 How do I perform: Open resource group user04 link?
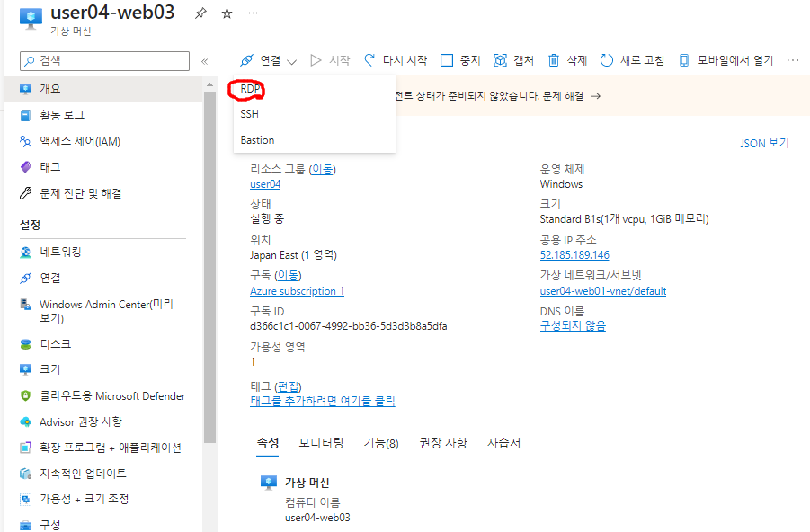pos(265,184)
